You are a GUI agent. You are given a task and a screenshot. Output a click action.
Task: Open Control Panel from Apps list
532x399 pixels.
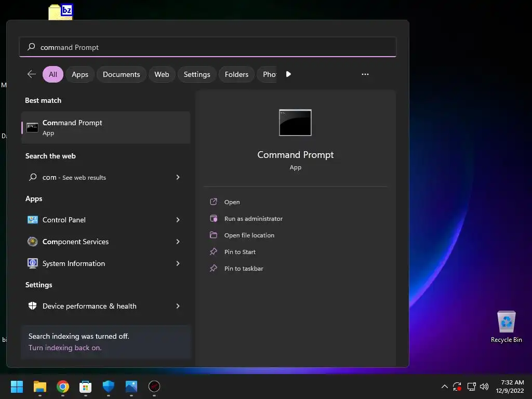click(x=105, y=220)
